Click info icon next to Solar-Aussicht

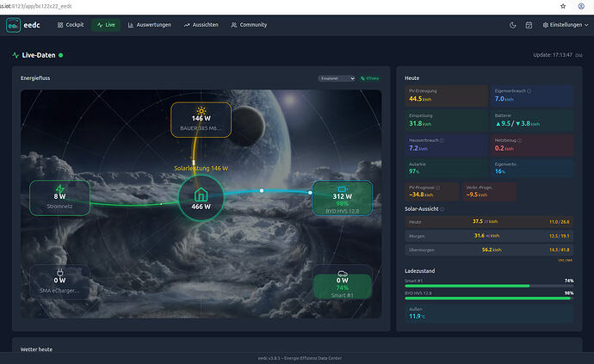442,209
